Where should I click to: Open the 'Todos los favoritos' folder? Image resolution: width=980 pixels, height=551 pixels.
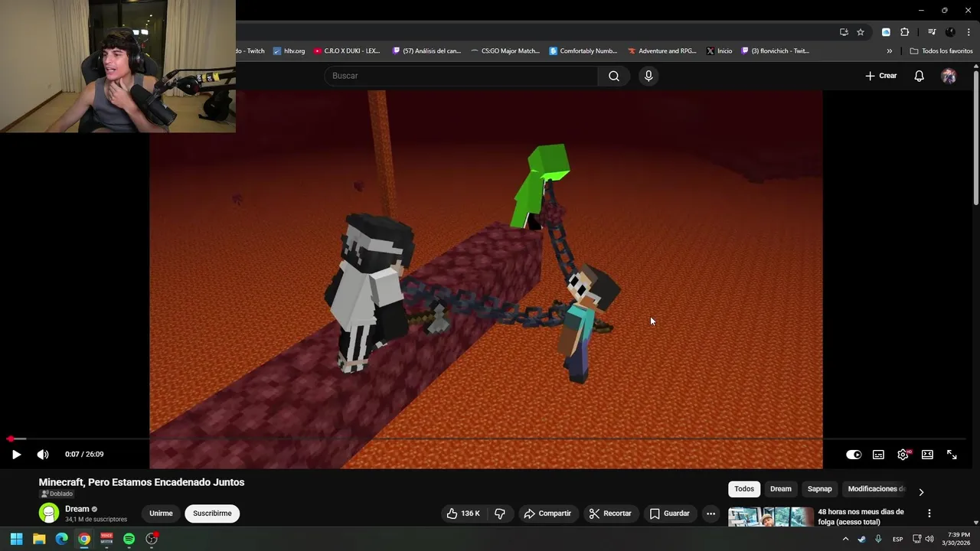point(941,51)
